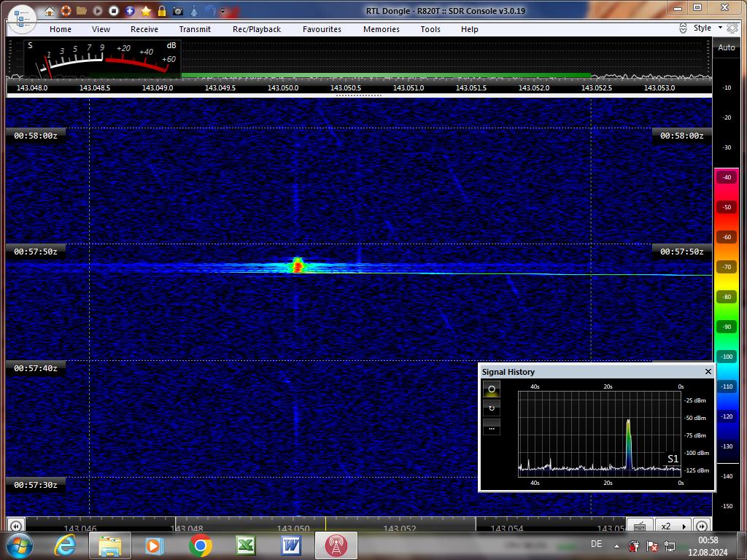Close the Signal History panel
Viewport: 747px width, 560px height.
click(x=708, y=371)
